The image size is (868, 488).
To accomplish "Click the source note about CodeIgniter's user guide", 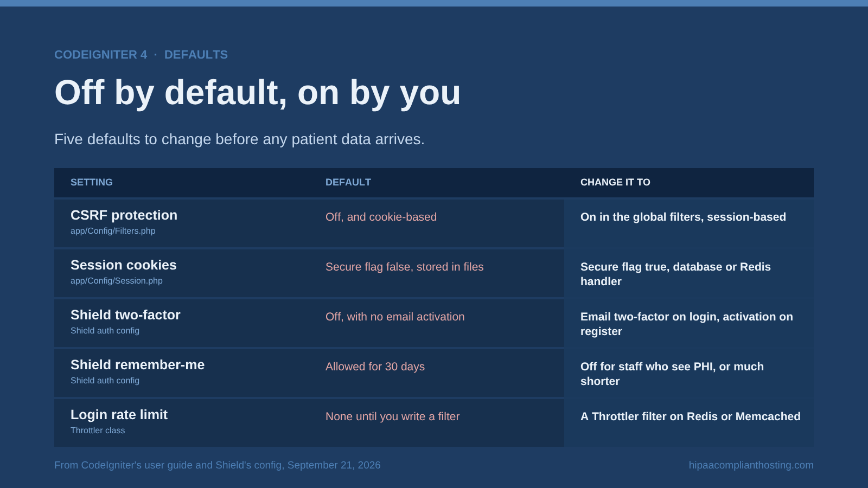I will pyautogui.click(x=218, y=465).
